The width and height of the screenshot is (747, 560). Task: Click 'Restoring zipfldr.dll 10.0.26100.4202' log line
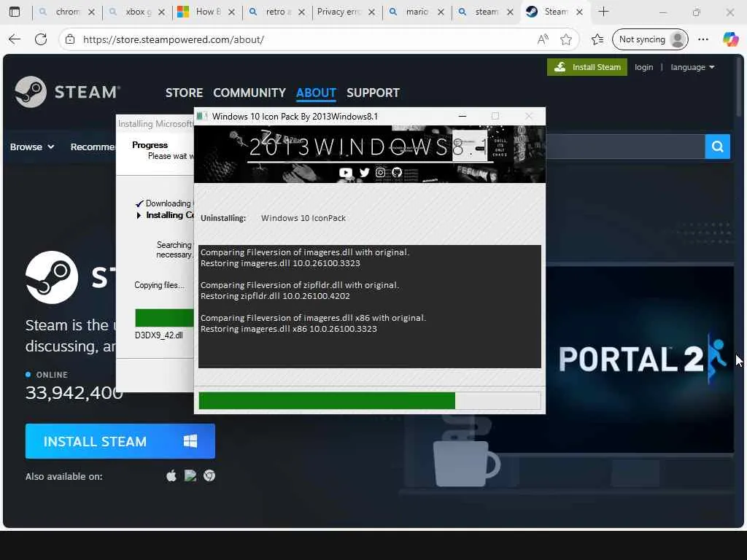pos(275,296)
